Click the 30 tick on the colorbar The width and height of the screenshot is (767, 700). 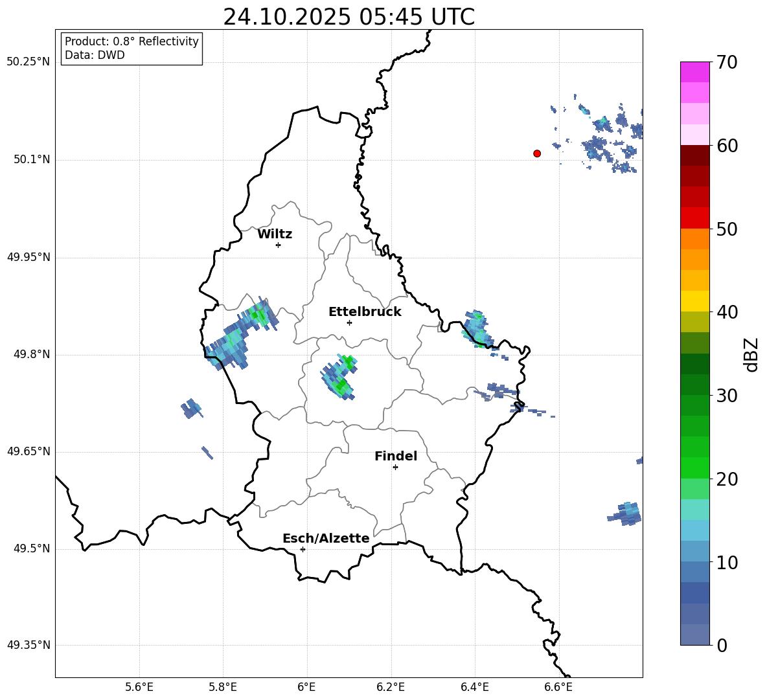click(727, 396)
